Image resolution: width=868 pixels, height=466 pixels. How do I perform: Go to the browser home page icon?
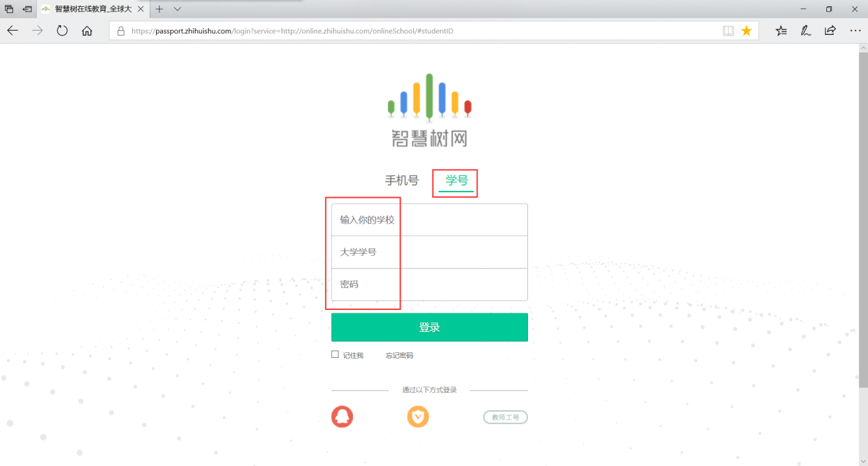coord(87,31)
